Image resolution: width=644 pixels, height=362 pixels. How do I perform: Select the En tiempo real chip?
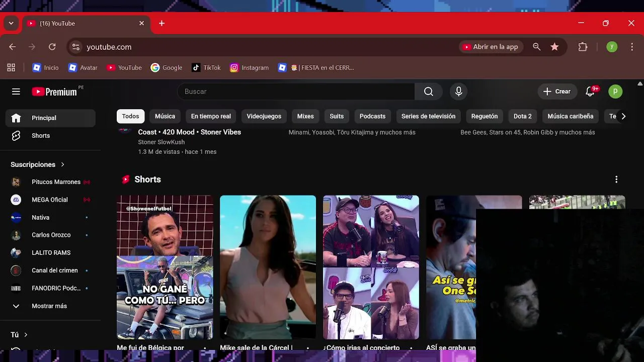pos(211,116)
